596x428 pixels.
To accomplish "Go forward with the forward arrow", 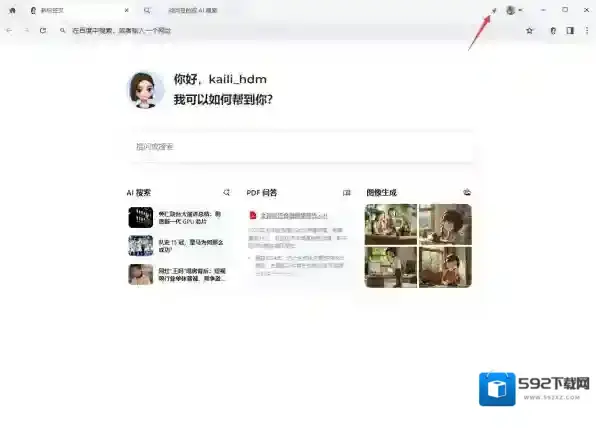I will [x=27, y=30].
